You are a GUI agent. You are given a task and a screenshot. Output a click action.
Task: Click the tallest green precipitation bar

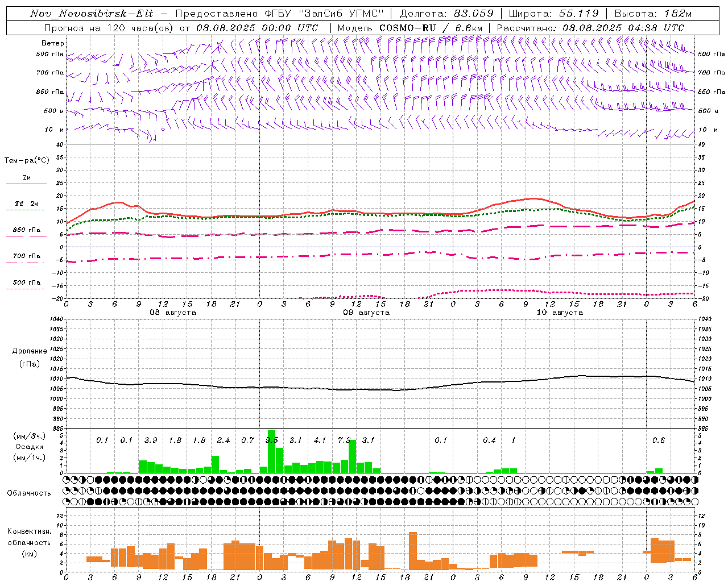tap(272, 451)
